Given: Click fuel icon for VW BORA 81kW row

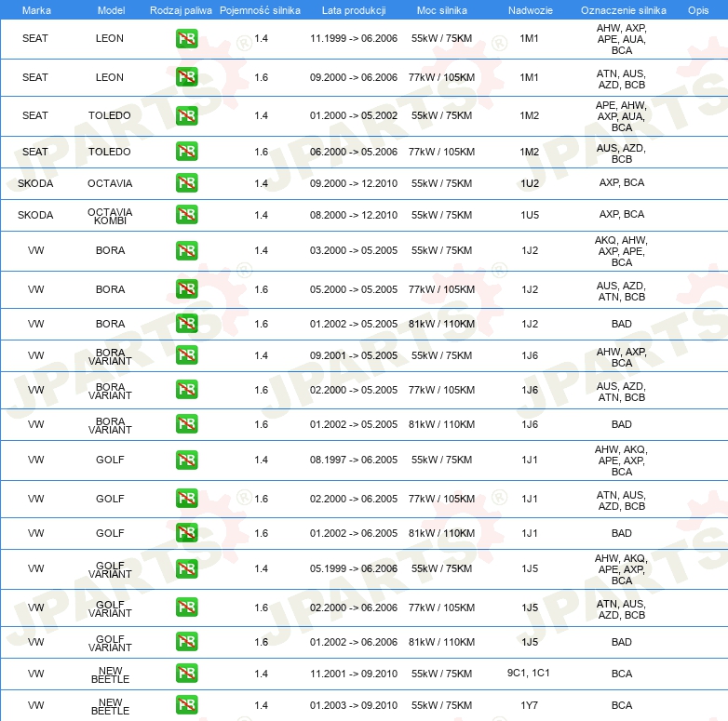Looking at the screenshot, I should click(186, 323).
